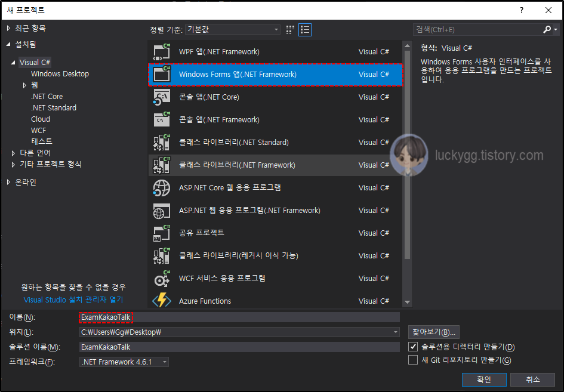
Task: Click the 솔루션 이름 field
Action: coord(239,347)
